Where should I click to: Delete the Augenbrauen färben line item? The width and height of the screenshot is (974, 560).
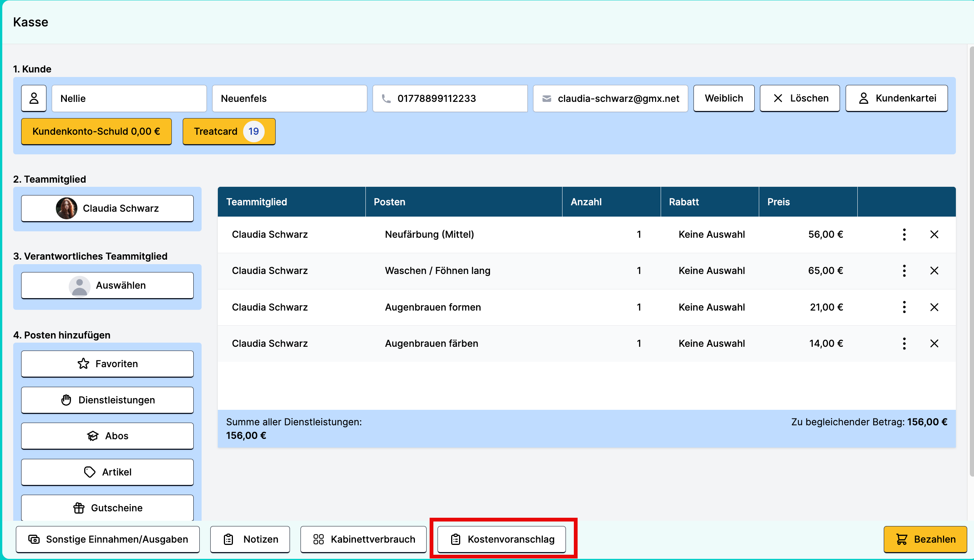[x=934, y=343]
